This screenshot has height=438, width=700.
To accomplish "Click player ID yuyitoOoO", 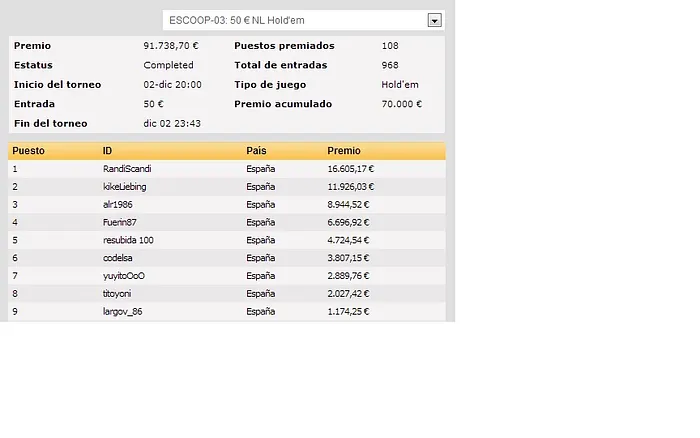I will (x=124, y=276).
